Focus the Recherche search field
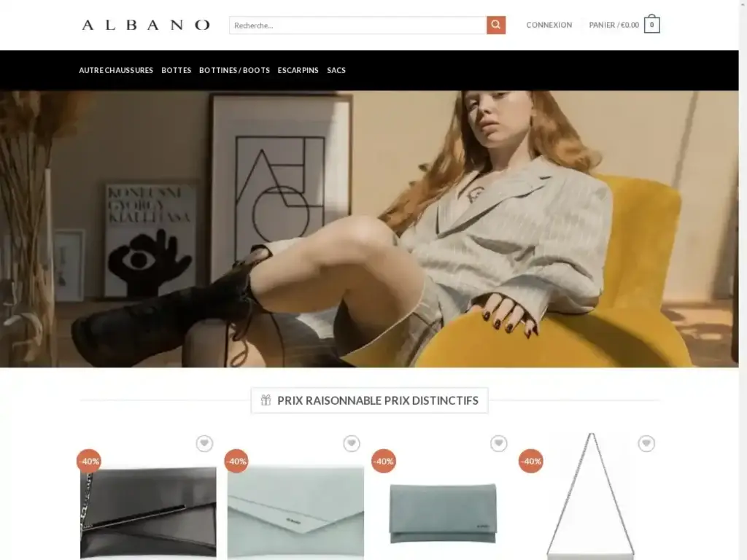 coord(357,26)
